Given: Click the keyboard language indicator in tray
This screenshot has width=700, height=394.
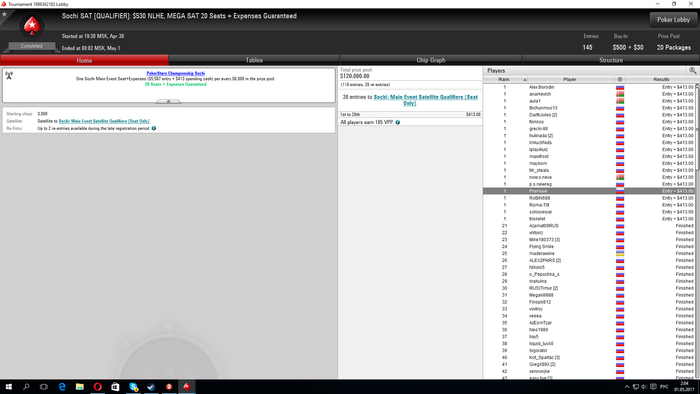Looking at the screenshot, I should [x=664, y=387].
